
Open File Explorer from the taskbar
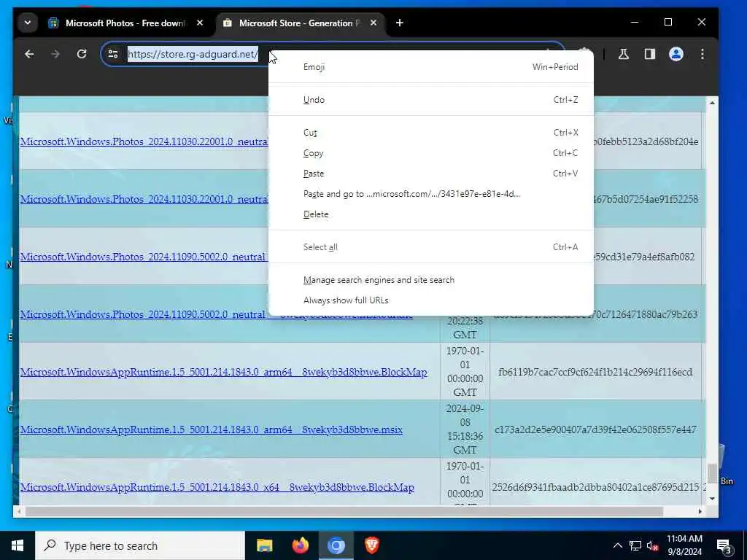pyautogui.click(x=264, y=545)
